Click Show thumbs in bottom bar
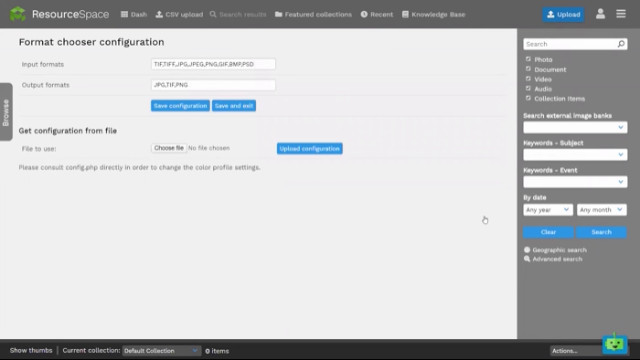Image resolution: width=640 pixels, height=360 pixels. tap(31, 350)
